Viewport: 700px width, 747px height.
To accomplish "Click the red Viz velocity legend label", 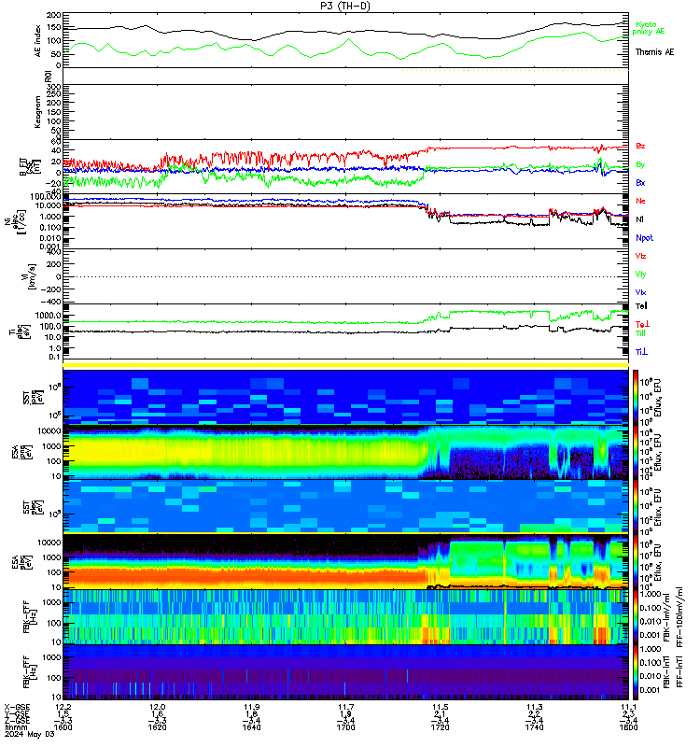I will point(640,256).
